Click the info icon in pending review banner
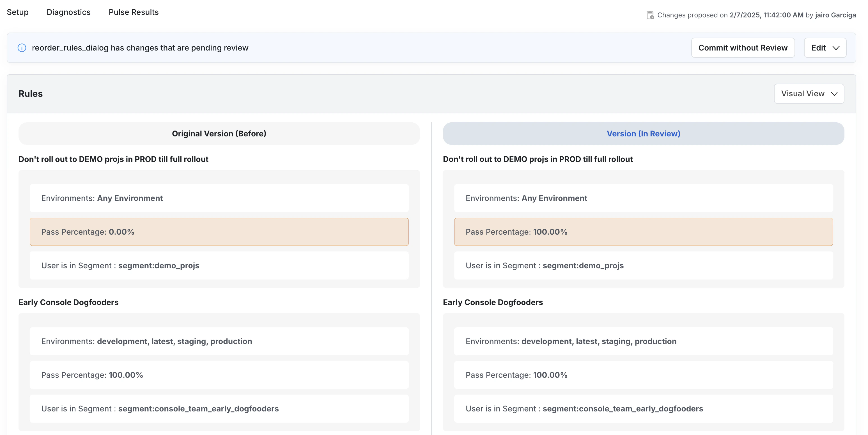This screenshot has width=868, height=435. pyautogui.click(x=22, y=48)
